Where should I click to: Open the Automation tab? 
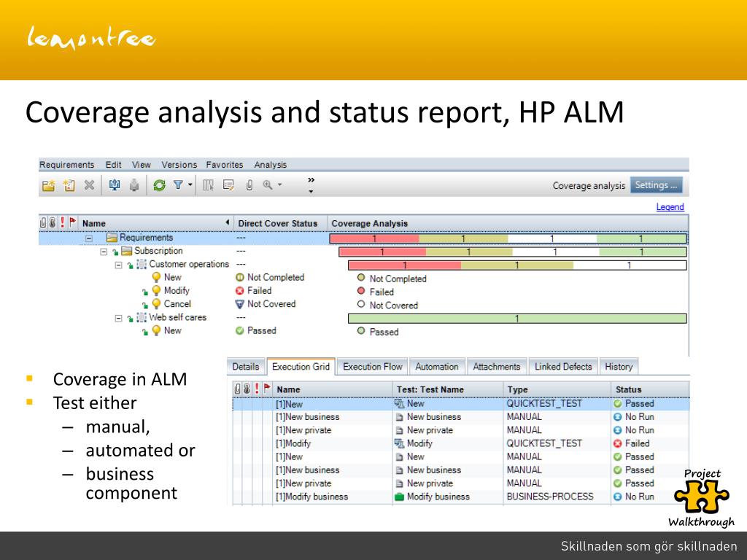coord(437,367)
